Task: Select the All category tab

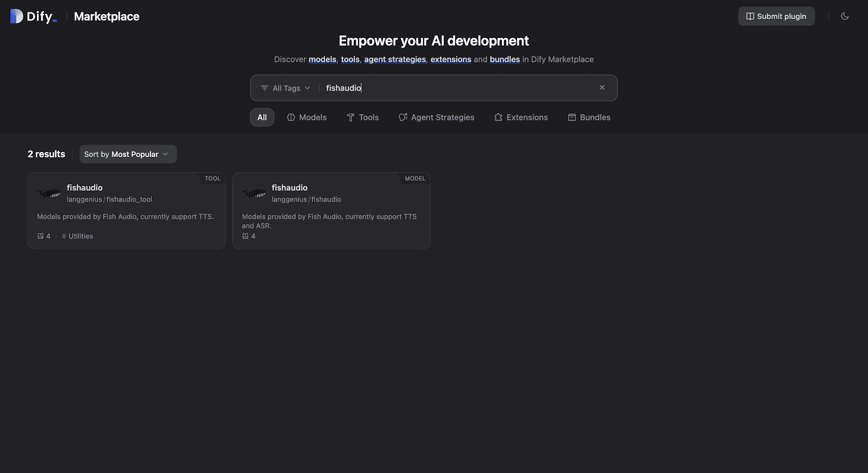Action: (x=262, y=117)
